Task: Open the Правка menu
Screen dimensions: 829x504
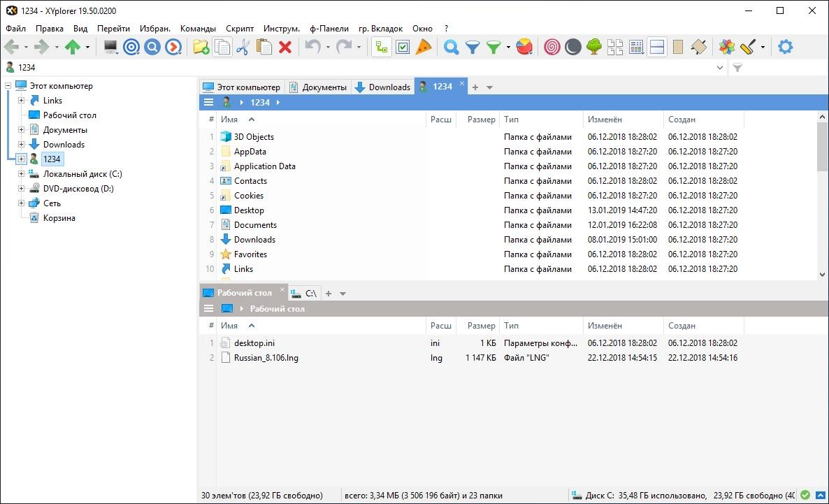Action: pos(49,29)
